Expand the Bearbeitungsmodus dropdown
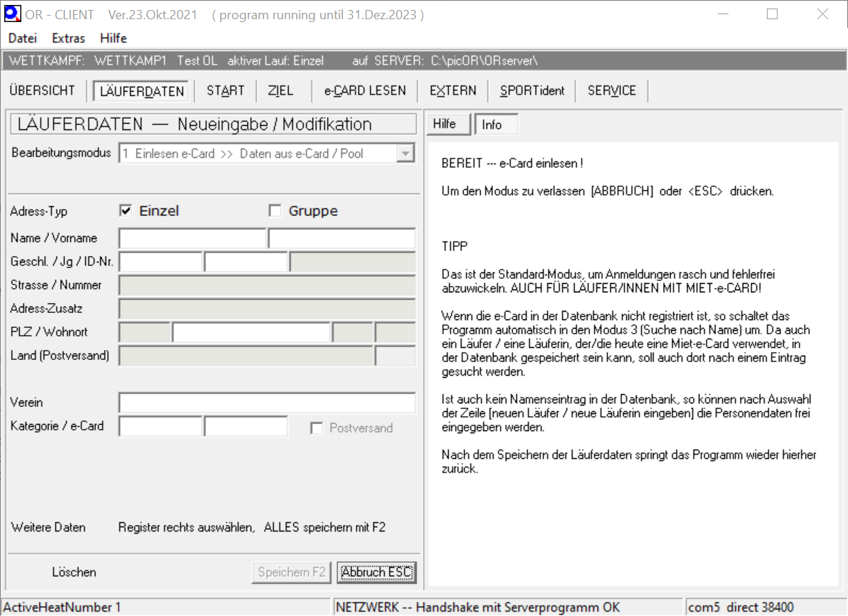The width and height of the screenshot is (848, 616). tap(406, 154)
